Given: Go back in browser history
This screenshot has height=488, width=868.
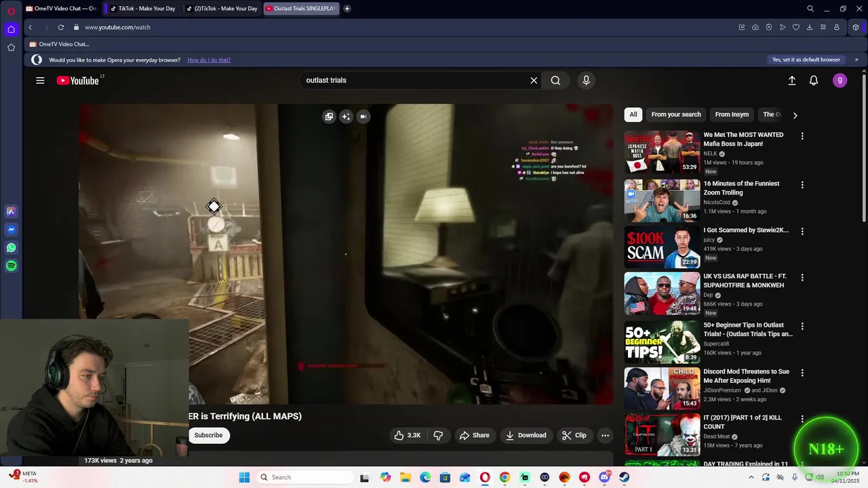Looking at the screenshot, I should pyautogui.click(x=31, y=27).
